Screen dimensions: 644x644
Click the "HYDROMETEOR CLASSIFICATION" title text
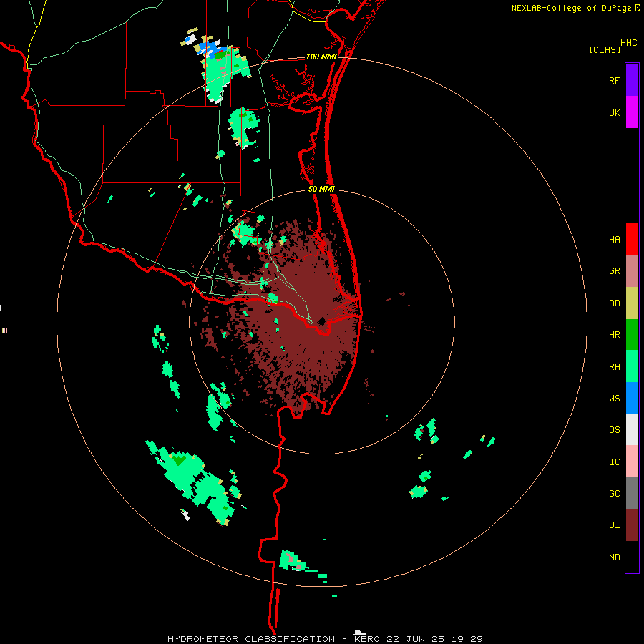(x=251, y=639)
